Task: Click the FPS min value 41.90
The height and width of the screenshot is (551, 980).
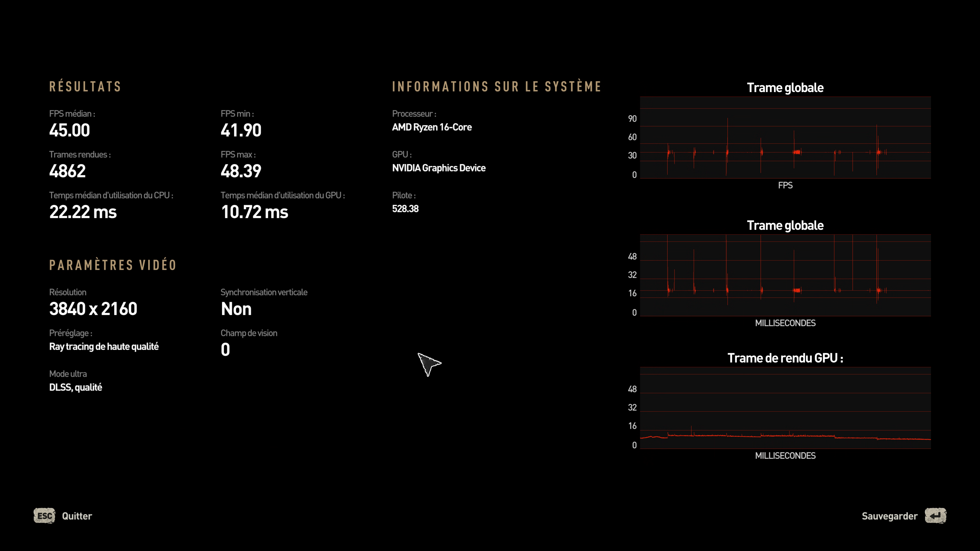Action: [x=241, y=130]
